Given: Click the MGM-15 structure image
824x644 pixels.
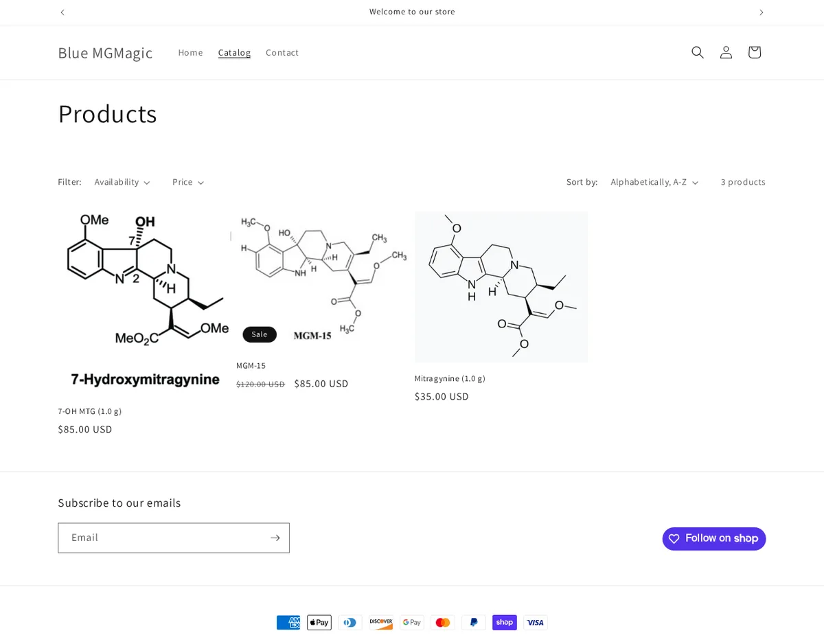Looking at the screenshot, I should coord(323,280).
